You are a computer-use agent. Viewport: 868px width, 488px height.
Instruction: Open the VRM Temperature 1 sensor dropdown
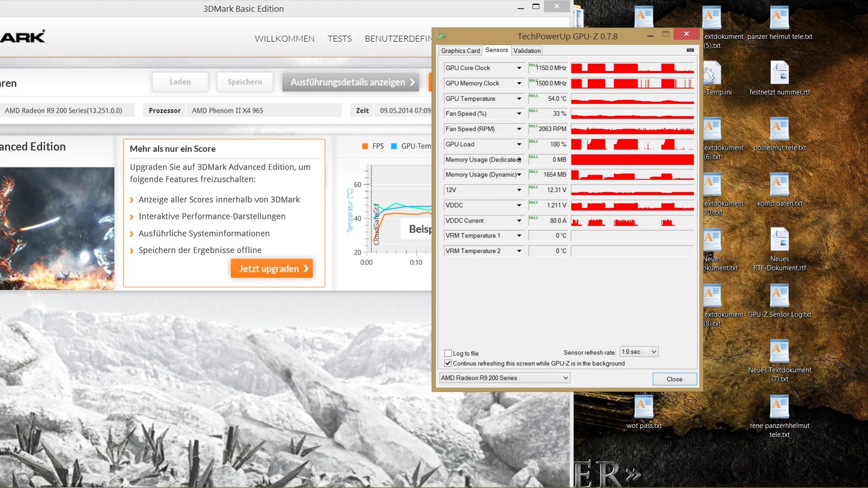pyautogui.click(x=519, y=236)
